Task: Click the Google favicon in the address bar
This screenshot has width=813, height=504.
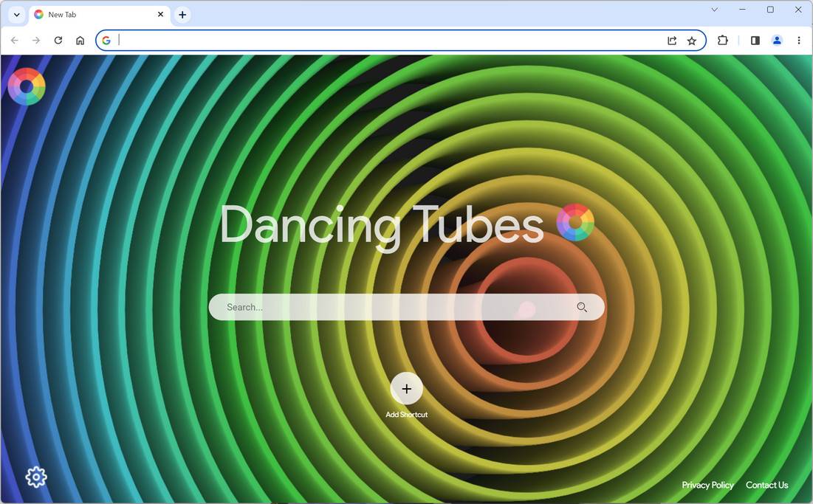Action: click(x=106, y=41)
